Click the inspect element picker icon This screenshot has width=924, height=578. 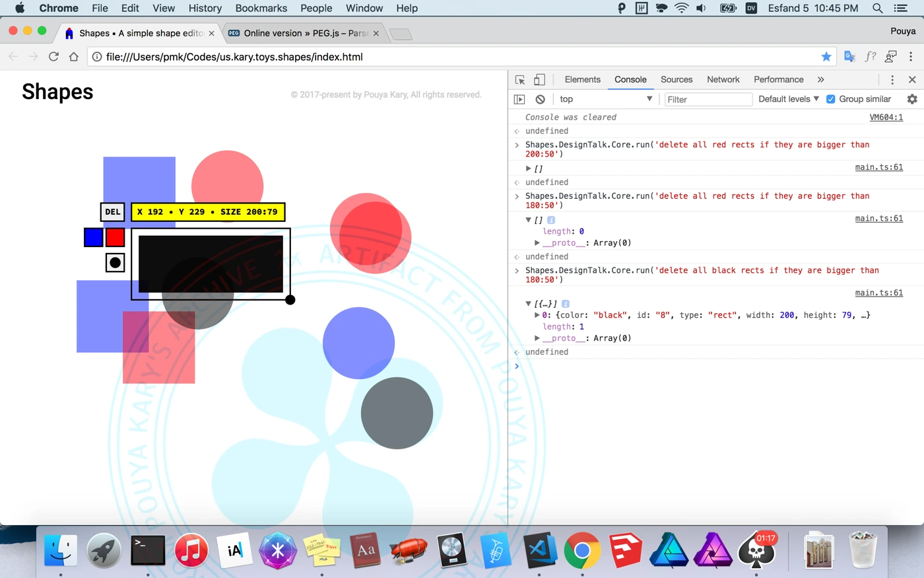(520, 80)
